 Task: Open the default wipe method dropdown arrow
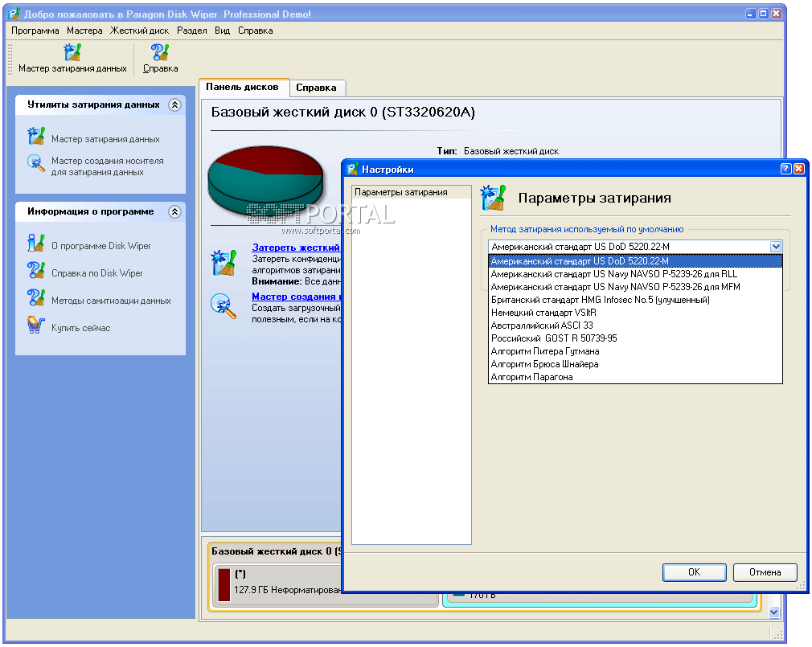coord(775,247)
